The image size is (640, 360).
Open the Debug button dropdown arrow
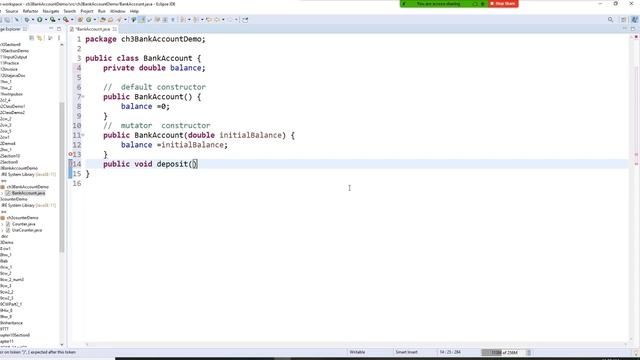(x=33, y=20)
